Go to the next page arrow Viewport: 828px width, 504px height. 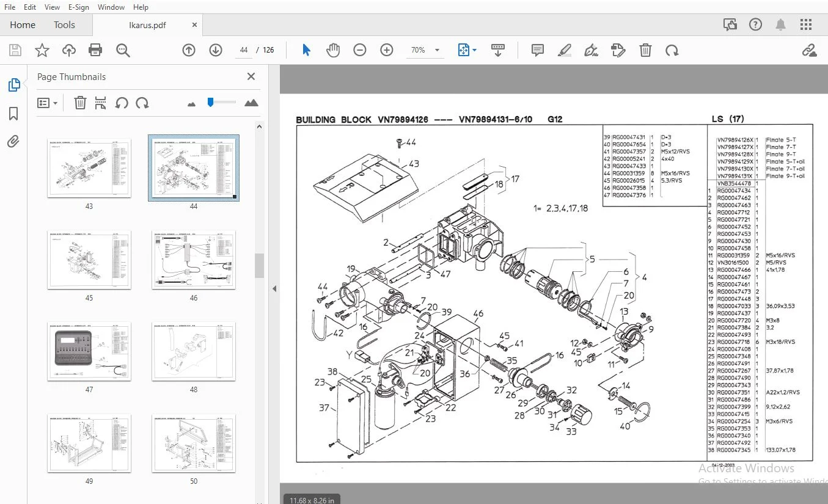(x=216, y=50)
